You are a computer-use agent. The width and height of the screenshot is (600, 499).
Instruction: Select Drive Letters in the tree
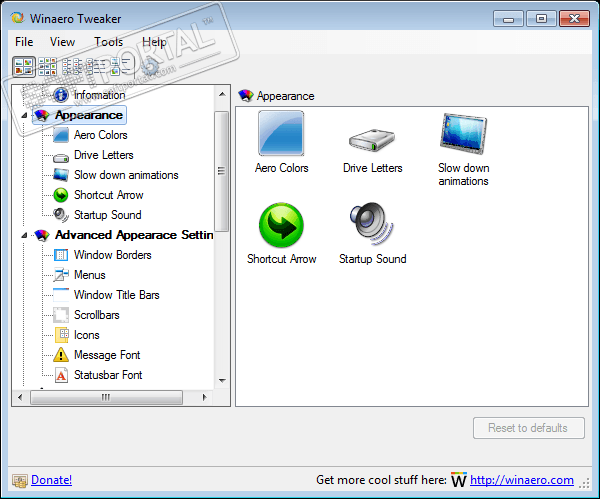coord(104,155)
